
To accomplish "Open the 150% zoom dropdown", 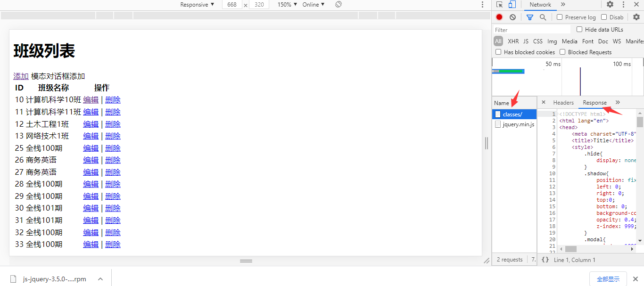I will click(x=287, y=5).
